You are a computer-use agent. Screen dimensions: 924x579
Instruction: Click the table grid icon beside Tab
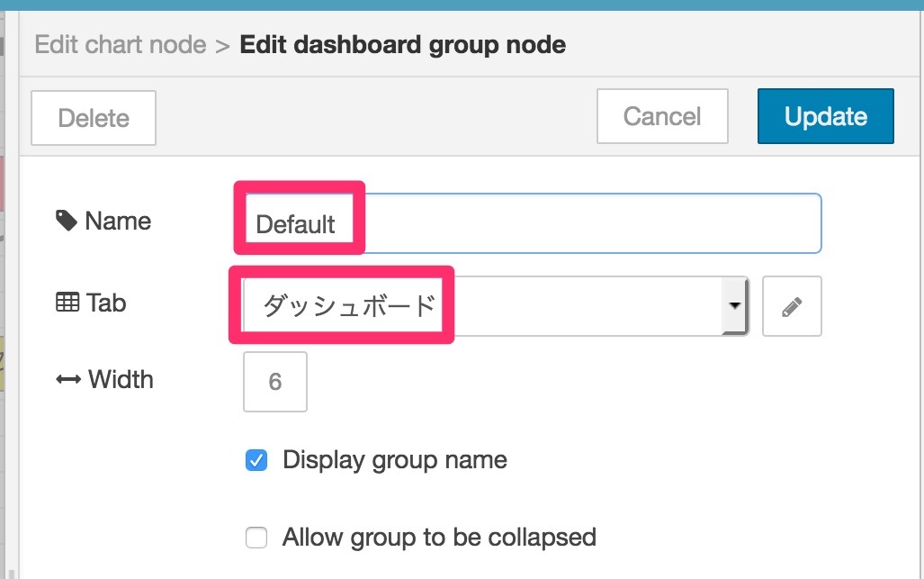(67, 303)
